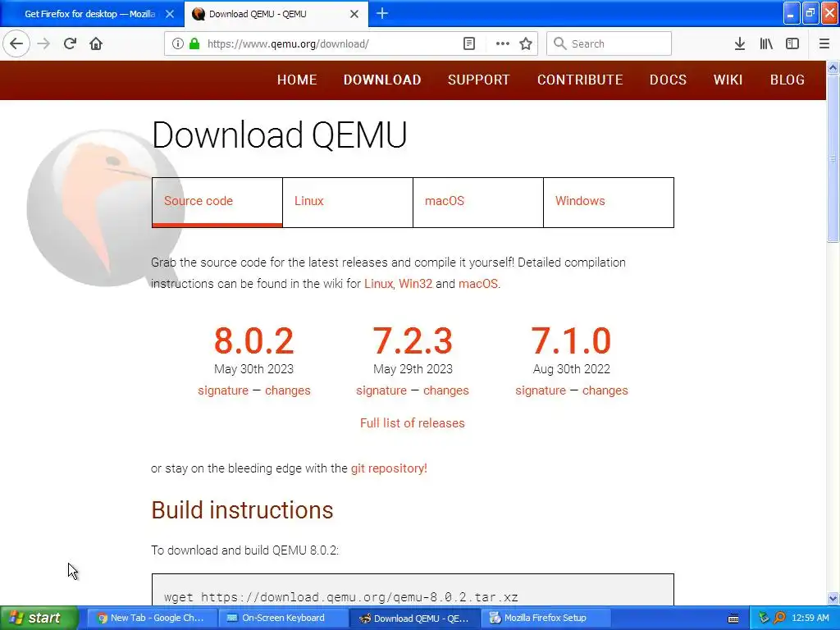
Task: Open the macOS wiki compilation link
Action: pyautogui.click(x=478, y=283)
